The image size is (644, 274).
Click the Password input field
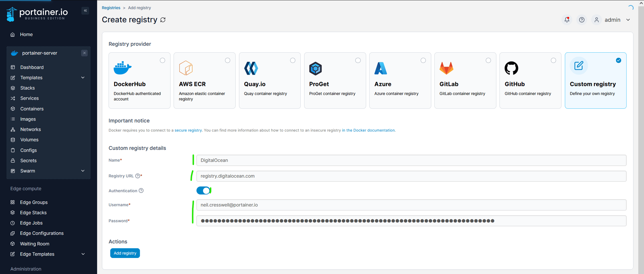coord(411,221)
